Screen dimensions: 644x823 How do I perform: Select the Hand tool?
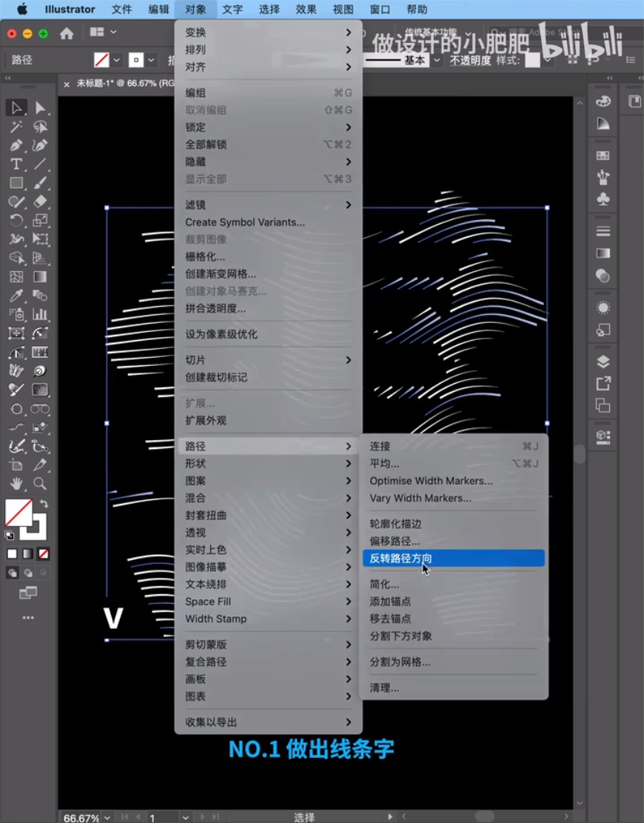[16, 484]
